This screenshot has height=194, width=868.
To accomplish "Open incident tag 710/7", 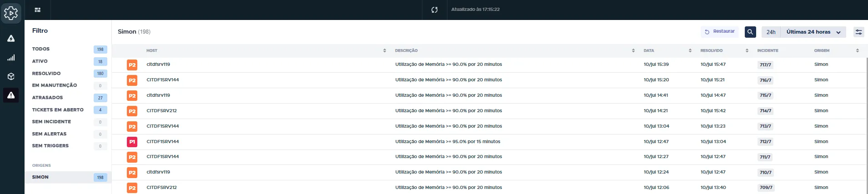I will pyautogui.click(x=765, y=173).
